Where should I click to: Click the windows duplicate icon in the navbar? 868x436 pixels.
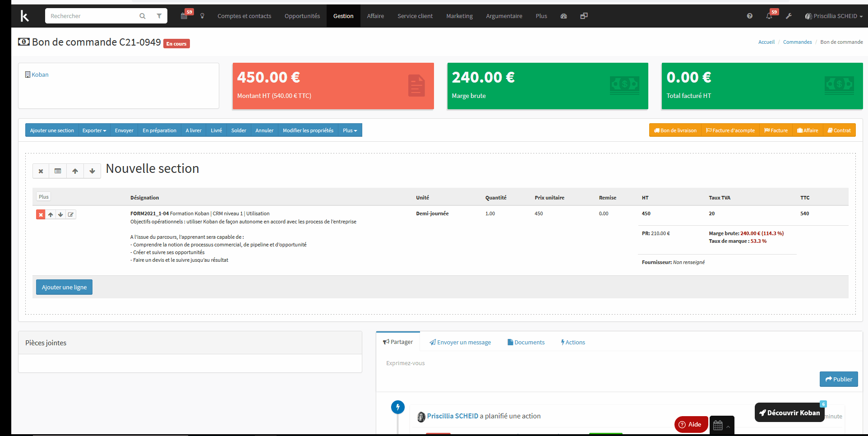point(584,16)
